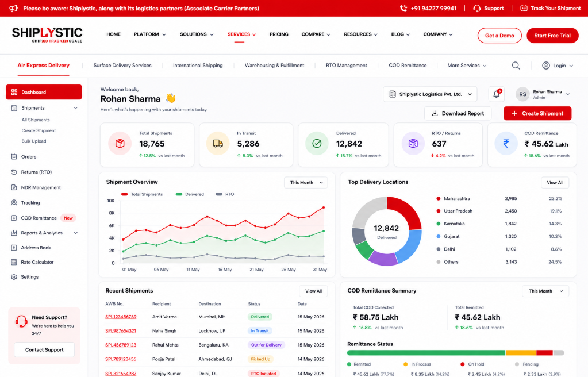The width and height of the screenshot is (588, 377).
Task: Click the COD Remittance sidebar icon
Action: point(14,218)
